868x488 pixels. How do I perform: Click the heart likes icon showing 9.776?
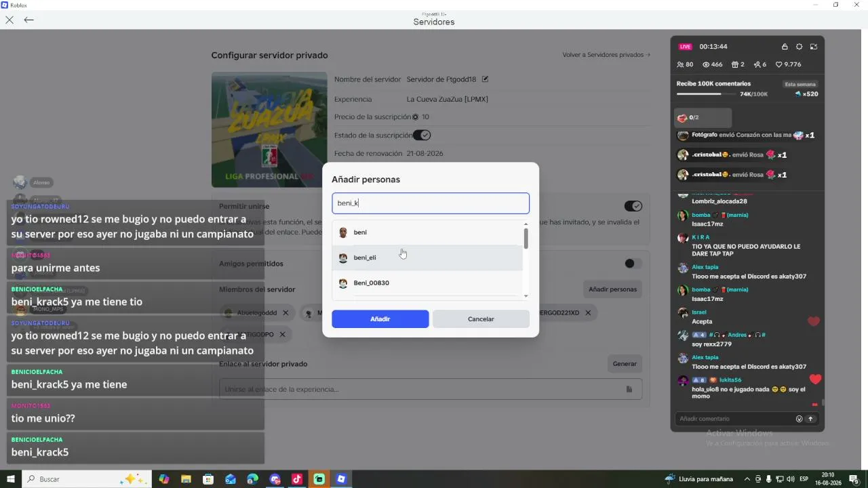(778, 64)
